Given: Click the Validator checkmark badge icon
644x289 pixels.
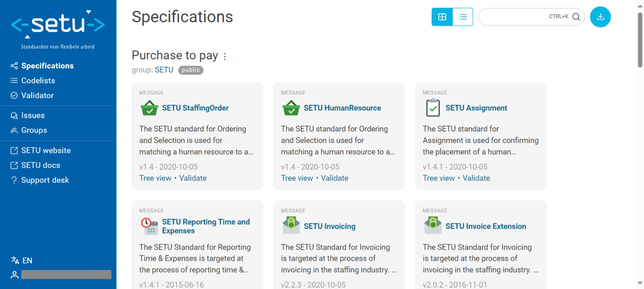Looking at the screenshot, I should 14,95.
